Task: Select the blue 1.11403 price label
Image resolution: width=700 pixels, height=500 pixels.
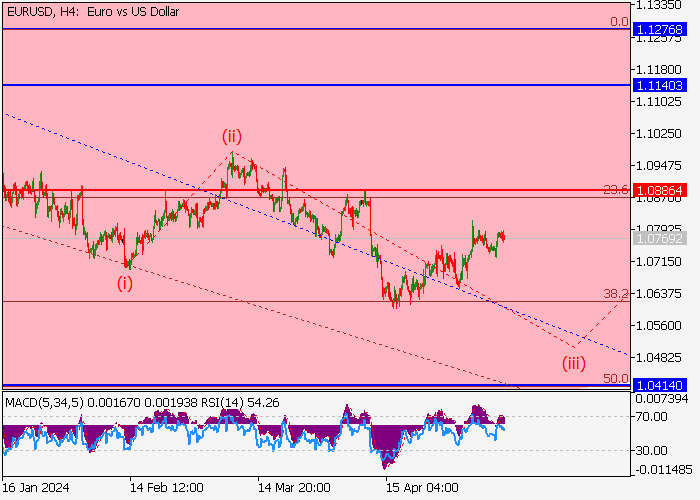Action: [659, 85]
